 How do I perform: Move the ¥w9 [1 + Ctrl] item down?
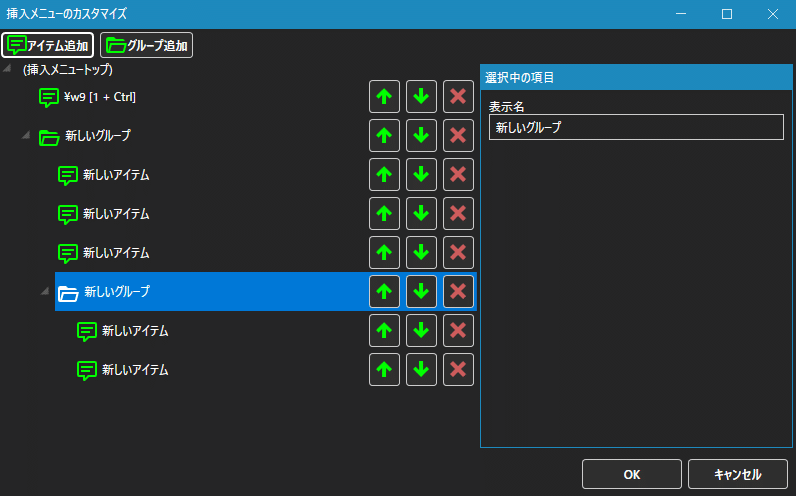click(421, 96)
